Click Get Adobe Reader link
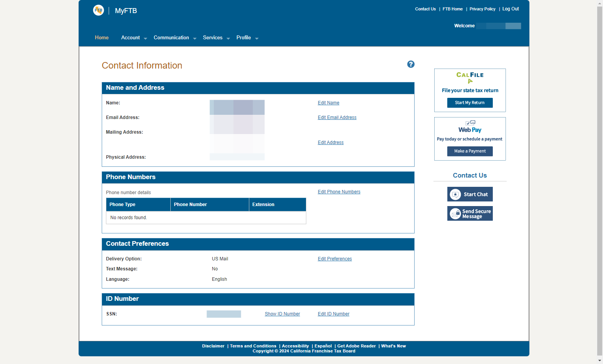603x364 pixels. [x=356, y=346]
